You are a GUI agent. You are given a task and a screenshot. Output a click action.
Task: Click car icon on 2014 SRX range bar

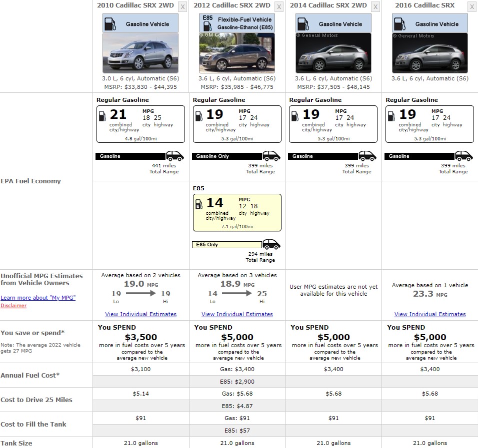[x=367, y=156]
